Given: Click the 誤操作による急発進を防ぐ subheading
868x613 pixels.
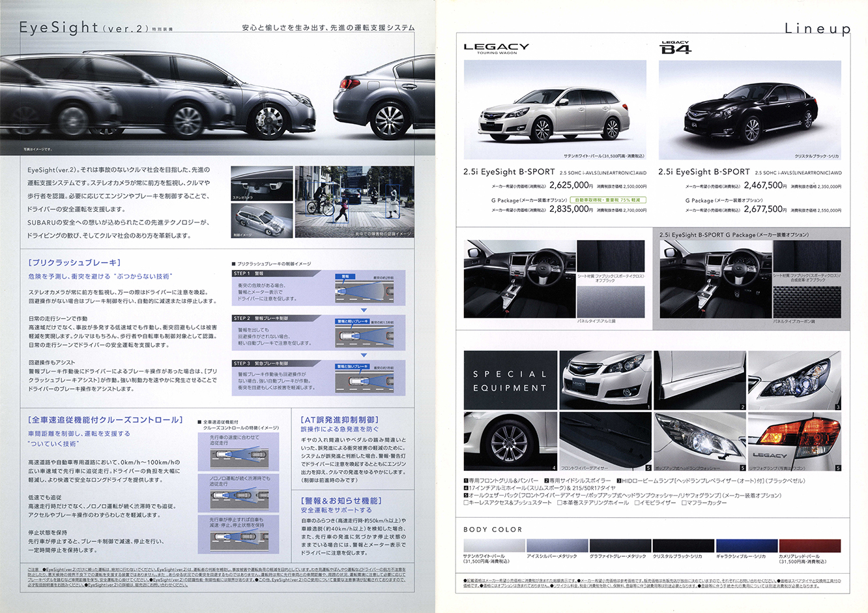Looking at the screenshot, I should pyautogui.click(x=340, y=429).
